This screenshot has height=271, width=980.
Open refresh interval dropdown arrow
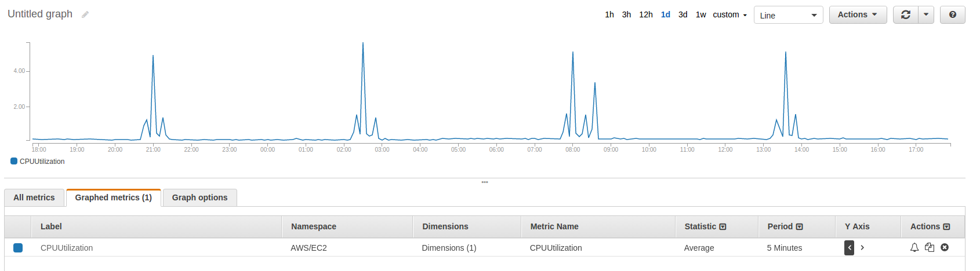click(926, 15)
